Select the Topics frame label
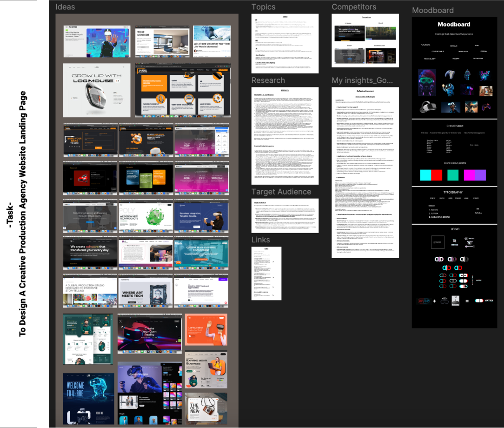504x428 pixels. click(x=263, y=7)
